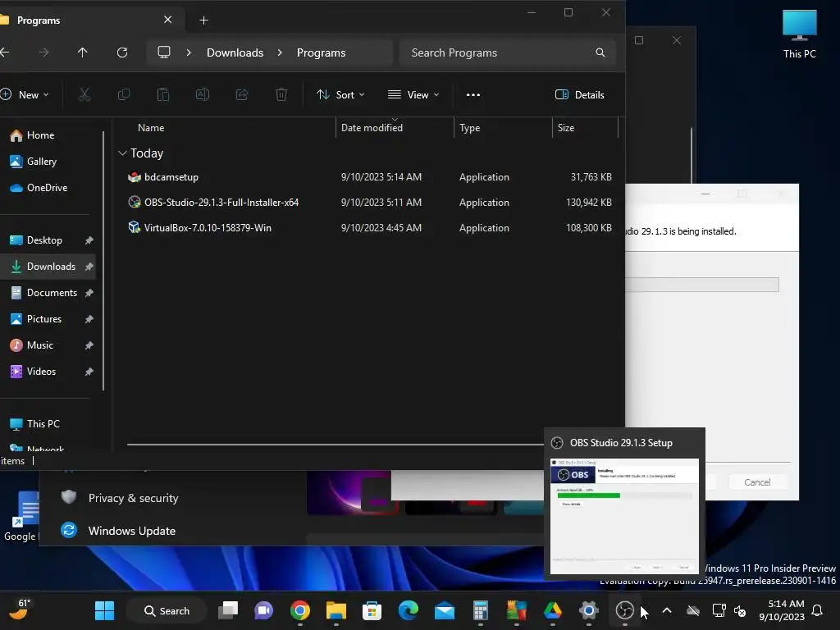
Task: Open the View dropdown menu
Action: 413,95
